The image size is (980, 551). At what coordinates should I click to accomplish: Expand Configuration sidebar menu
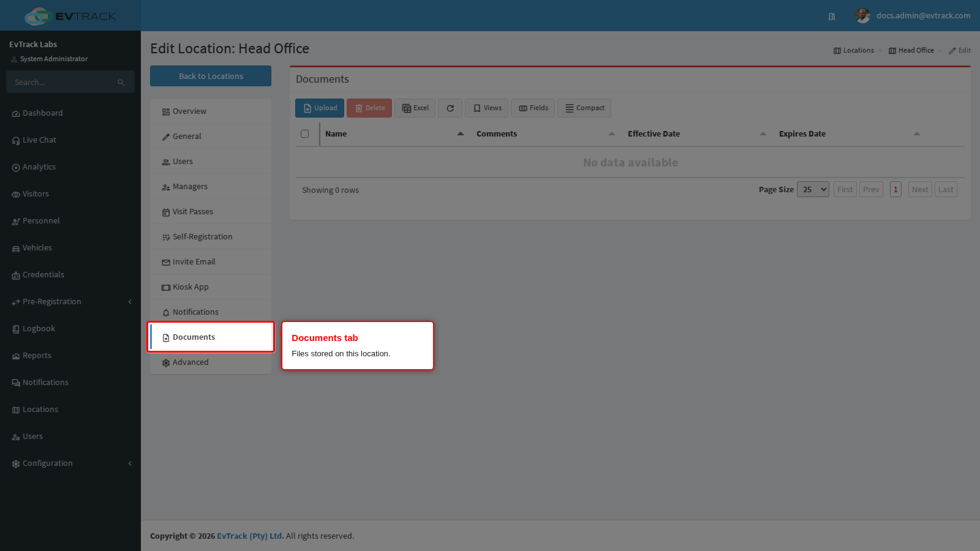pyautogui.click(x=70, y=463)
